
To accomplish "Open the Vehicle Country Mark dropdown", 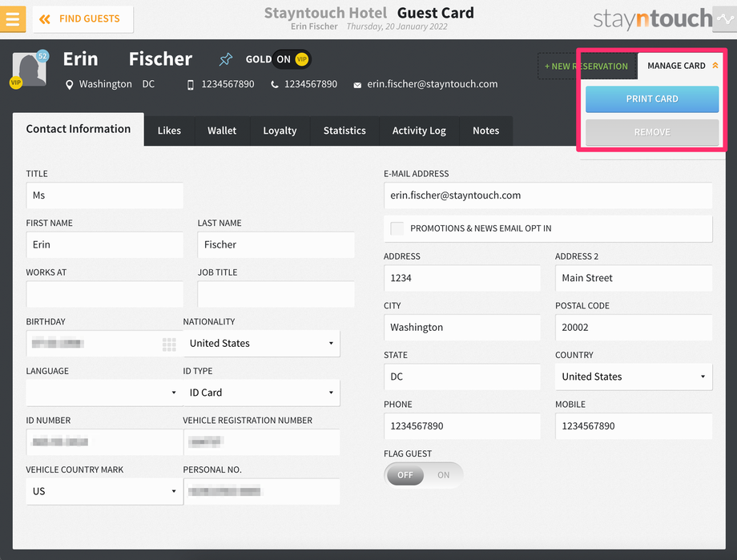I will (x=104, y=491).
